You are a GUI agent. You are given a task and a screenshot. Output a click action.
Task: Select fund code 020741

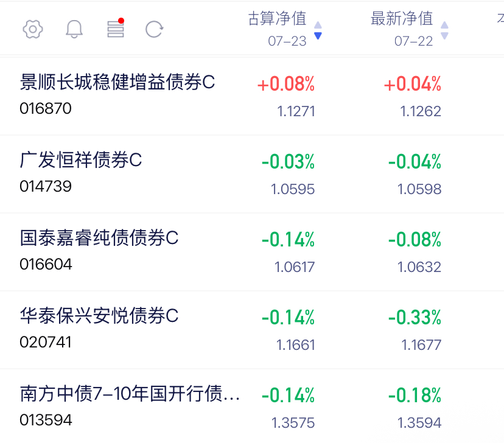pos(46,343)
